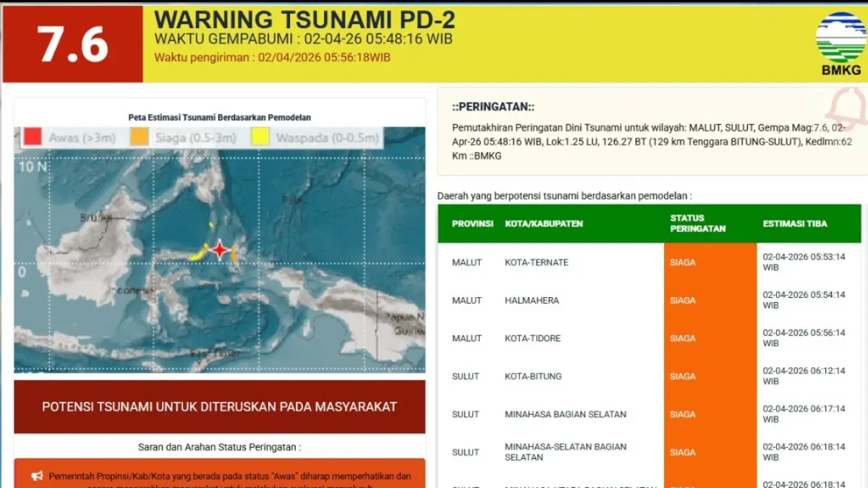This screenshot has height=488, width=868.
Task: Click SIAGA status for MINAHASA BAGIAN SELATAN
Action: (x=683, y=414)
